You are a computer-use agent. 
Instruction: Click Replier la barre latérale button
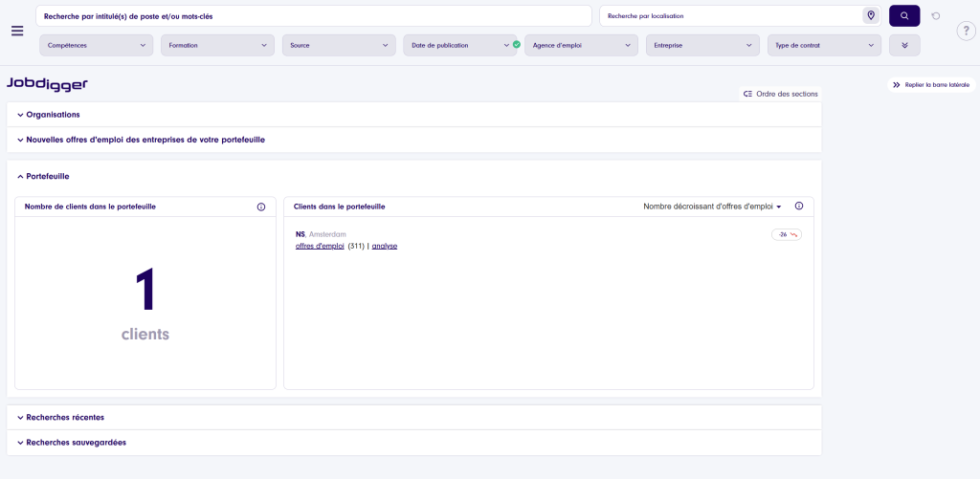tap(931, 85)
